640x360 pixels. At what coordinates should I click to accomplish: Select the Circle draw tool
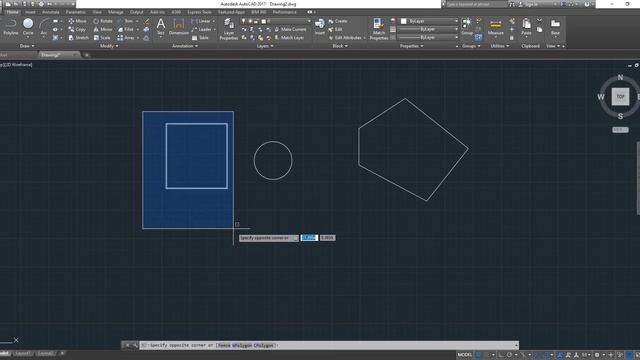(28, 27)
